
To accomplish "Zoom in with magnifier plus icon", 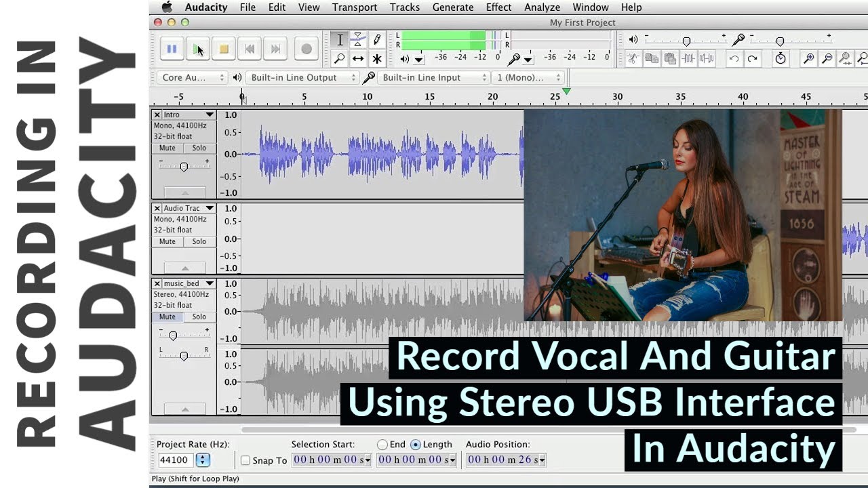I will [808, 59].
